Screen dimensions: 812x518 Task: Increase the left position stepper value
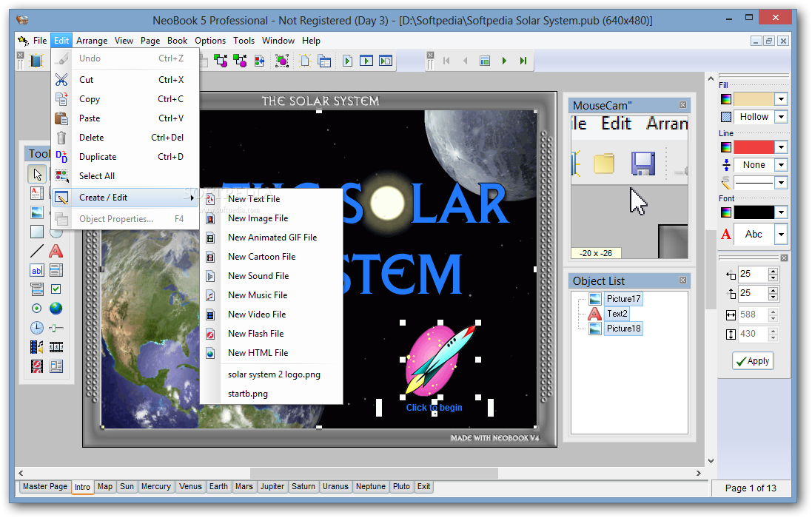(774, 271)
